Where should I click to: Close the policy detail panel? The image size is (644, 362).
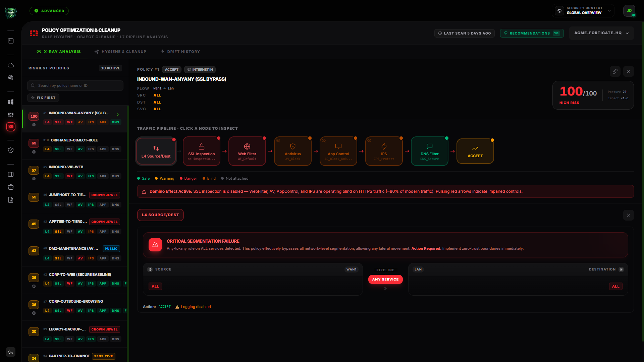pos(629,71)
